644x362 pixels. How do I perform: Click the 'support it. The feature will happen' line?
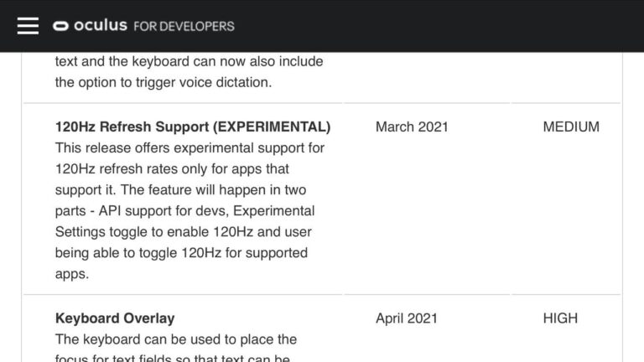(183, 190)
